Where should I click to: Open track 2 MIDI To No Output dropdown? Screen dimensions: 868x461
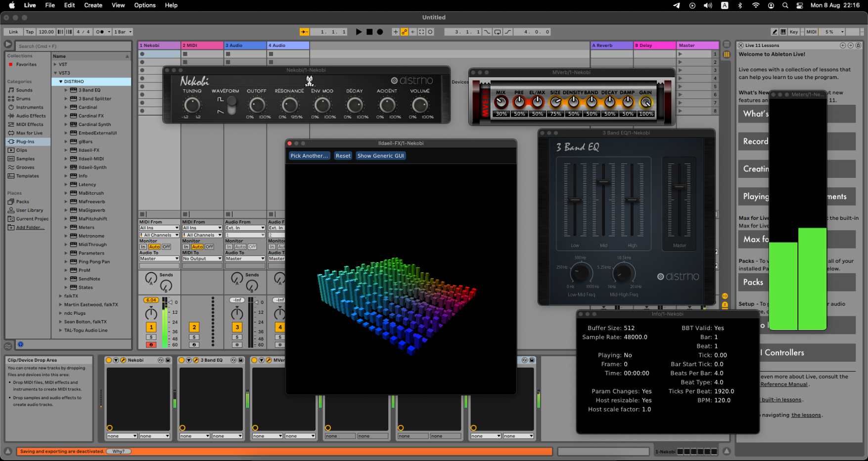click(x=202, y=258)
